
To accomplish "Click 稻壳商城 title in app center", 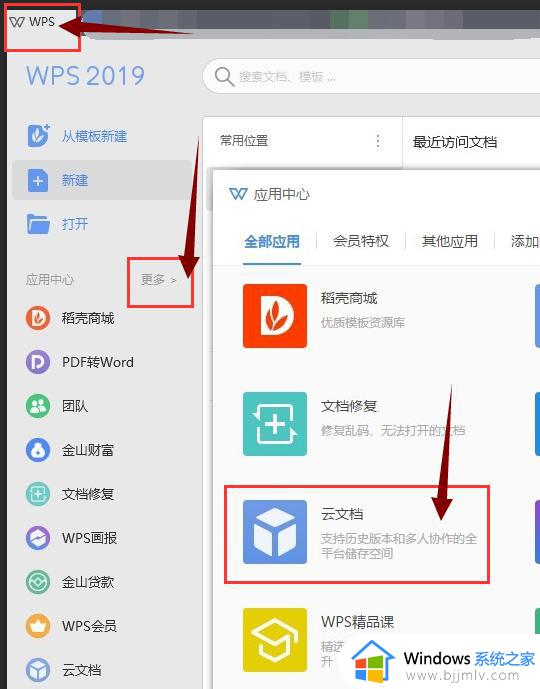I will [x=349, y=298].
